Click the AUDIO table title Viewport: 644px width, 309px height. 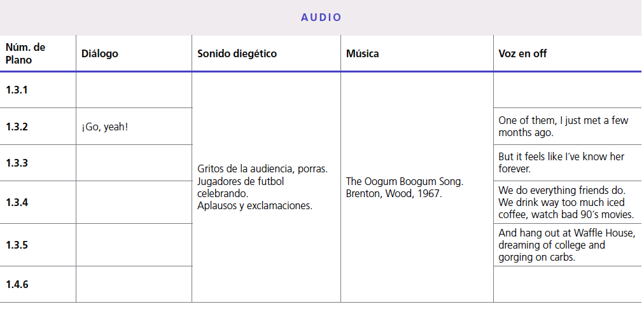pyautogui.click(x=321, y=17)
